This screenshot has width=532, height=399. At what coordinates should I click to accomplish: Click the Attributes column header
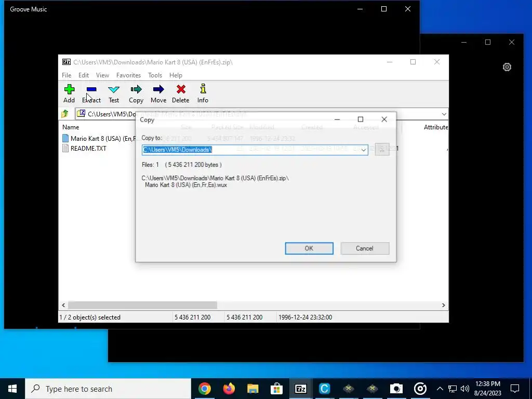coord(436,127)
